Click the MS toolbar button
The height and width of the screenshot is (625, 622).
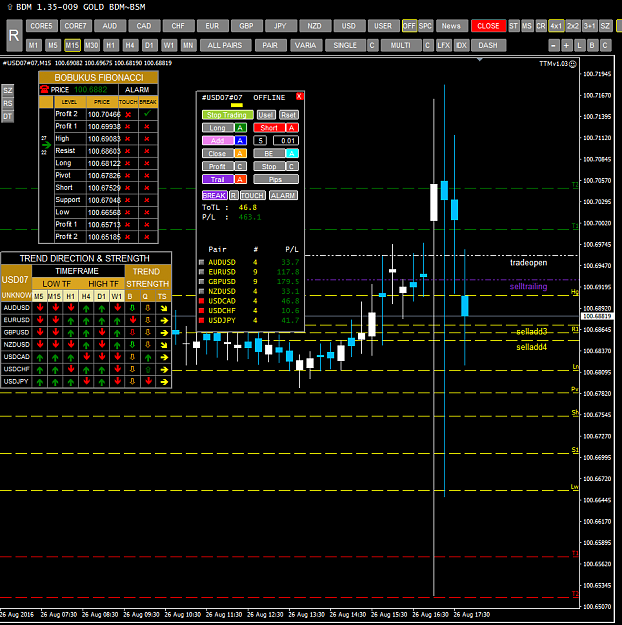coord(527,26)
